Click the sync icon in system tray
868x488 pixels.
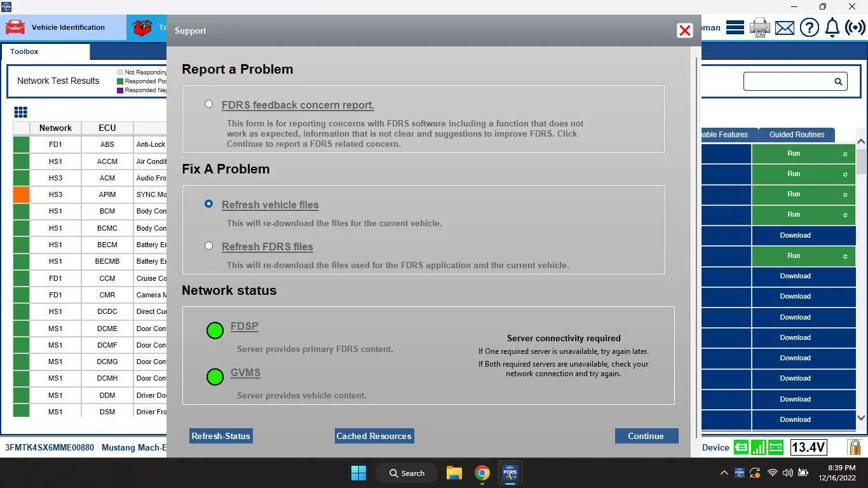(x=755, y=473)
